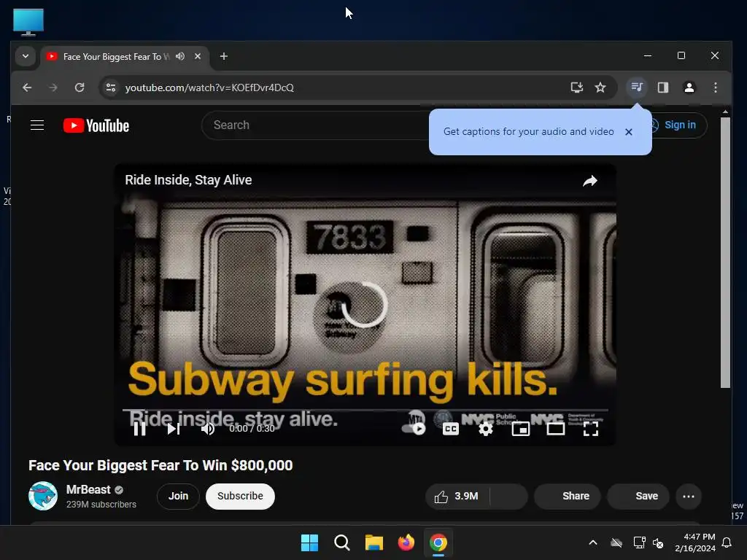This screenshot has width=747, height=560.
Task: Install app icon in address bar
Action: (x=576, y=87)
